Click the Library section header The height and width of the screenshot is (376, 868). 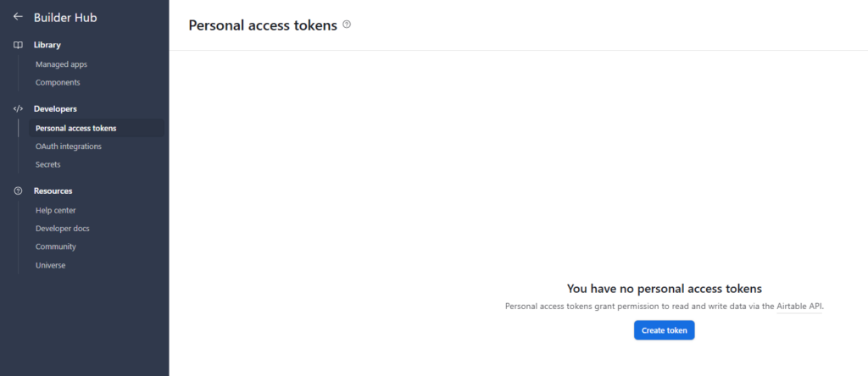click(47, 45)
